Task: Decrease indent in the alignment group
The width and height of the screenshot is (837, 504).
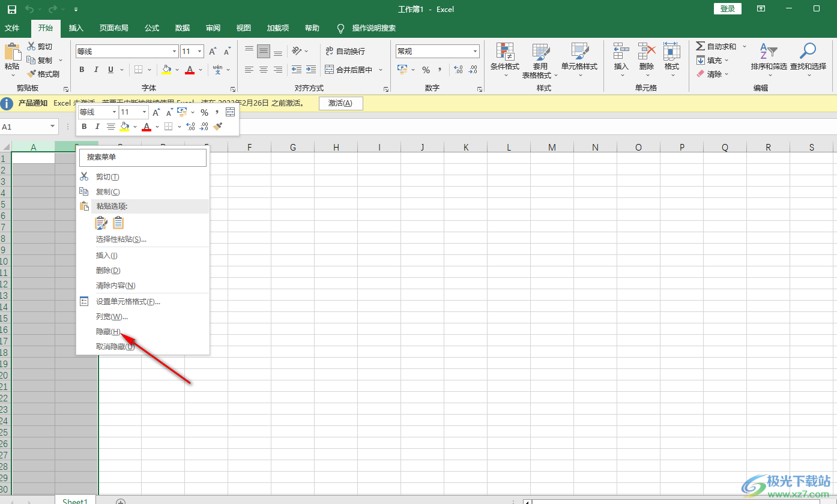Action: [296, 70]
